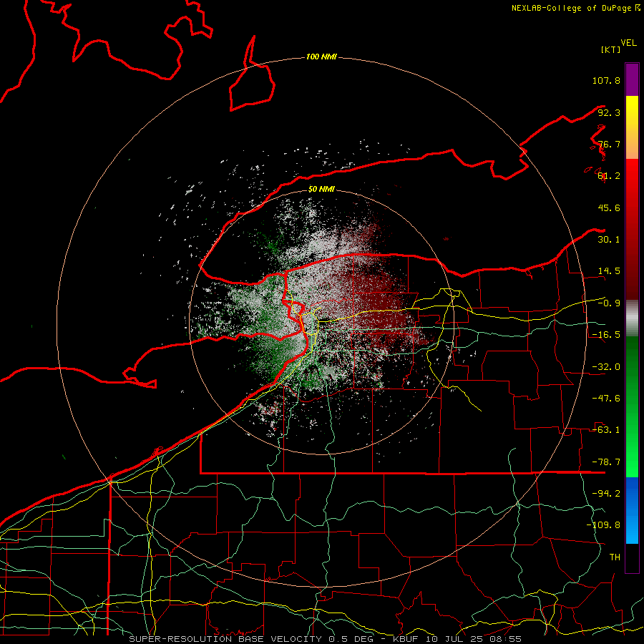The image size is (644, 644).
Task: Select the 45.6 legend value
Action: pyautogui.click(x=609, y=208)
